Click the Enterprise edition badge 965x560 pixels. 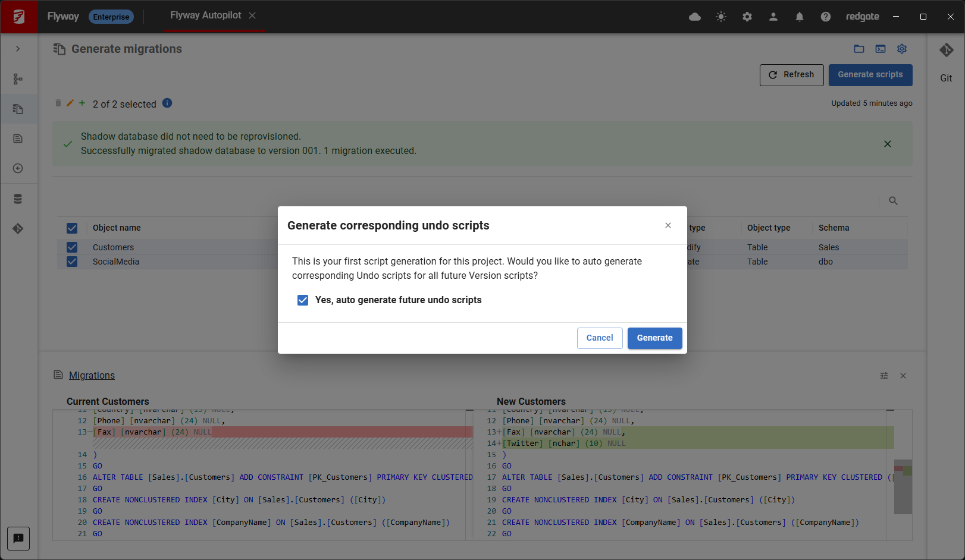(111, 17)
